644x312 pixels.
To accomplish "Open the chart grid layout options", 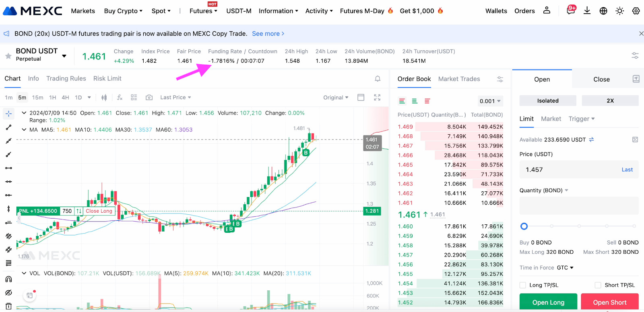I will [134, 97].
